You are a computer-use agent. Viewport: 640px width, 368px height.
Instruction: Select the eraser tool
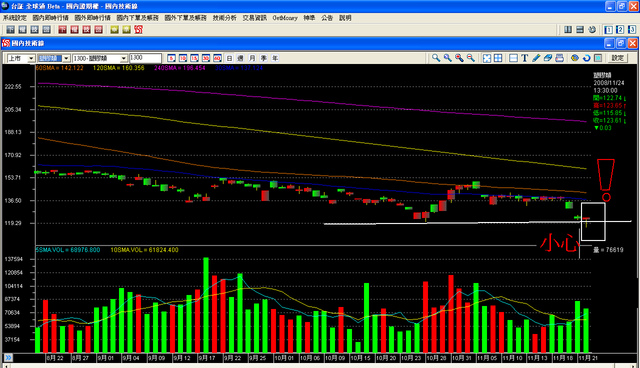click(x=548, y=58)
